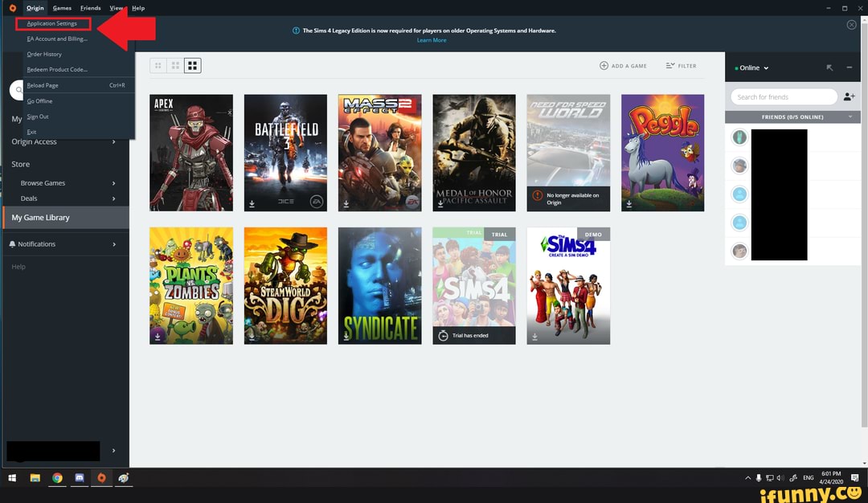Image resolution: width=868 pixels, height=503 pixels.
Task: Open the Plants vs. Zombies tile
Action: tap(191, 285)
